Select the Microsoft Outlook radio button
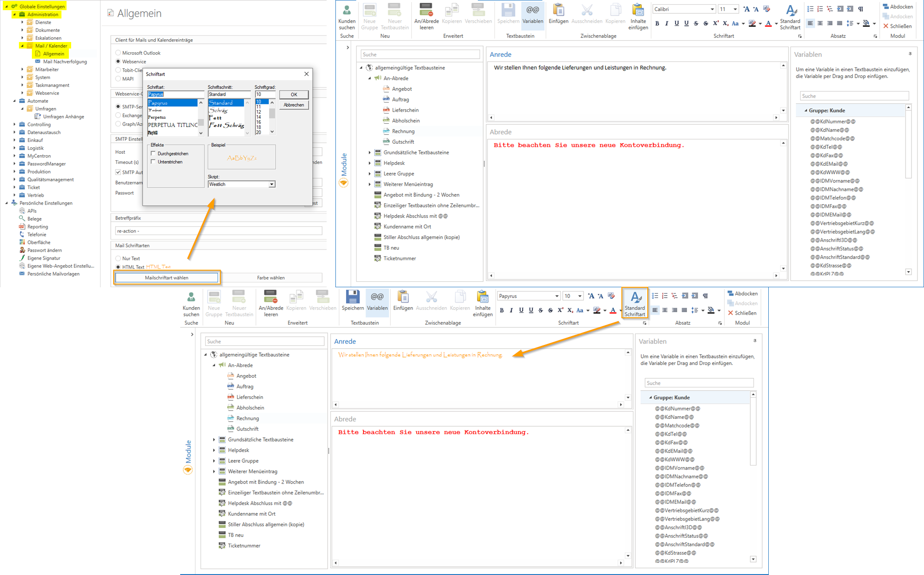924x575 pixels. tap(118, 53)
